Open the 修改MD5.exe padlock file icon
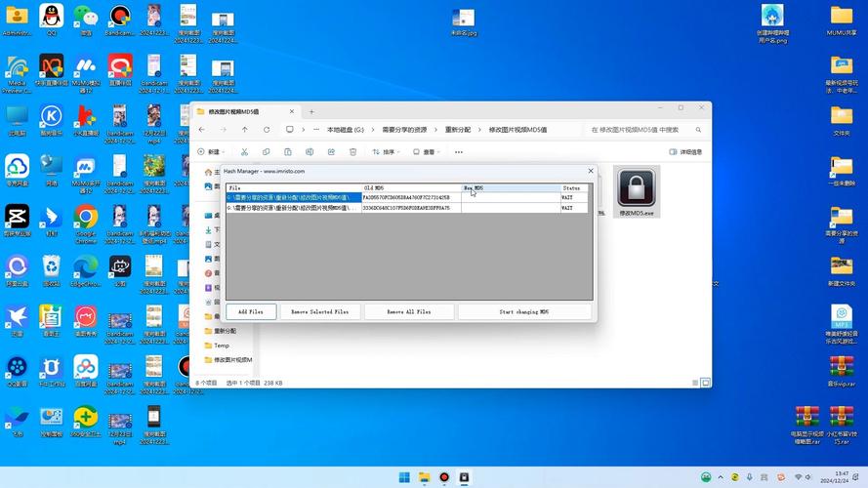 pos(637,188)
